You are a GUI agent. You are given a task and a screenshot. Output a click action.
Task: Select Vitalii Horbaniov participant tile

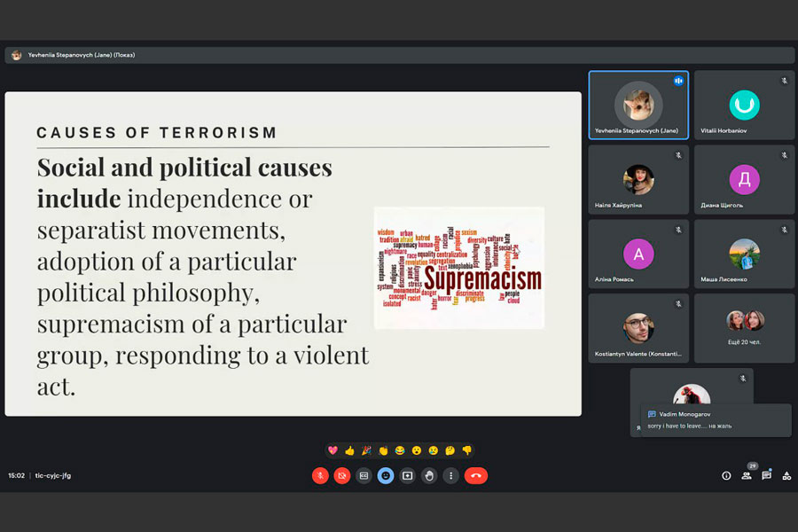[744, 105]
